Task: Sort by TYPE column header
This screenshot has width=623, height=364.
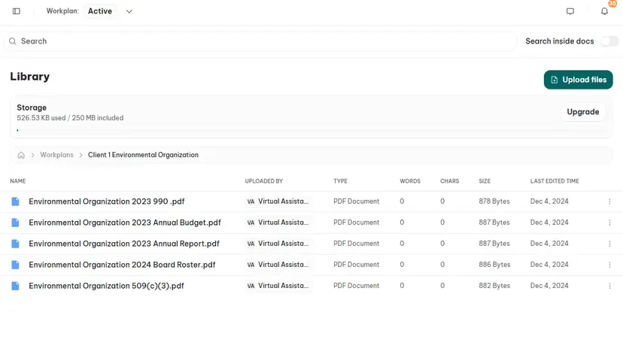Action: coord(341,181)
